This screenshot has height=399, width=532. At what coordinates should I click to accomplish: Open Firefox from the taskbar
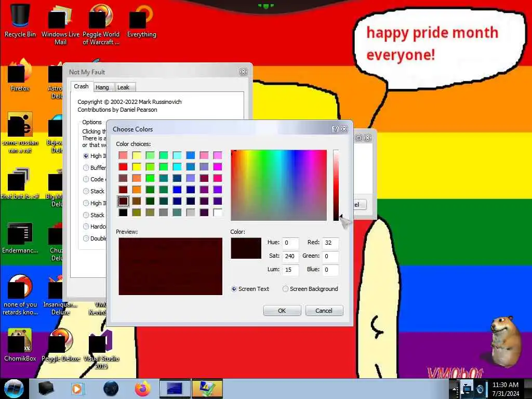pyautogui.click(x=143, y=389)
